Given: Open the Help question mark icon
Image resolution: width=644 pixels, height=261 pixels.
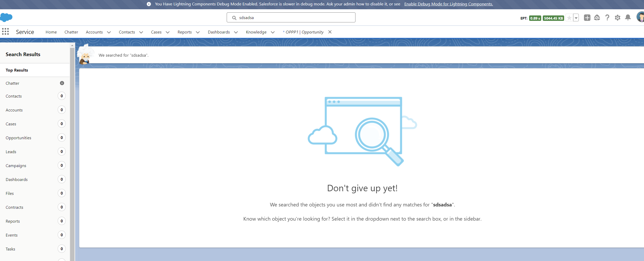Looking at the screenshot, I should 607,18.
